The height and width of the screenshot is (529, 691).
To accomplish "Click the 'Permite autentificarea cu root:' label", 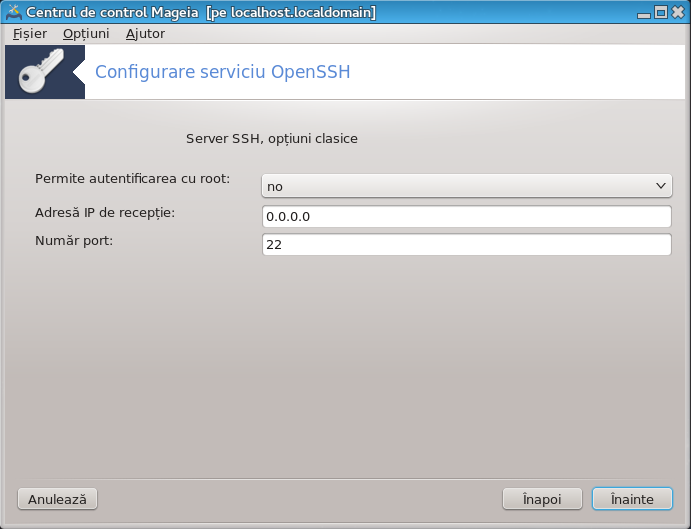I will 132,179.
